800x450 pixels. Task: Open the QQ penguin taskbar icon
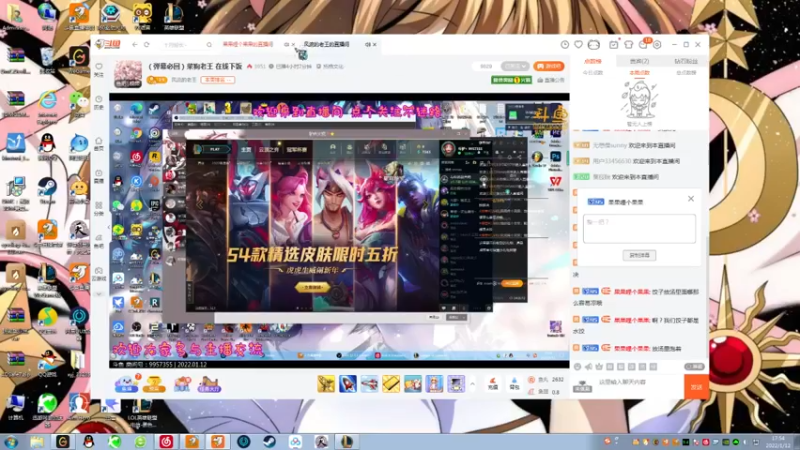click(x=89, y=441)
